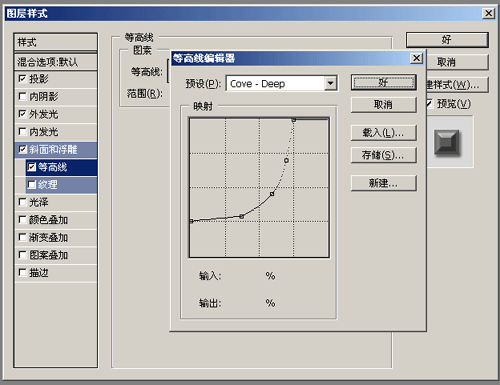This screenshot has width=500, height=385.
Task: Click the beveled square preview thumbnail
Action: (447, 143)
